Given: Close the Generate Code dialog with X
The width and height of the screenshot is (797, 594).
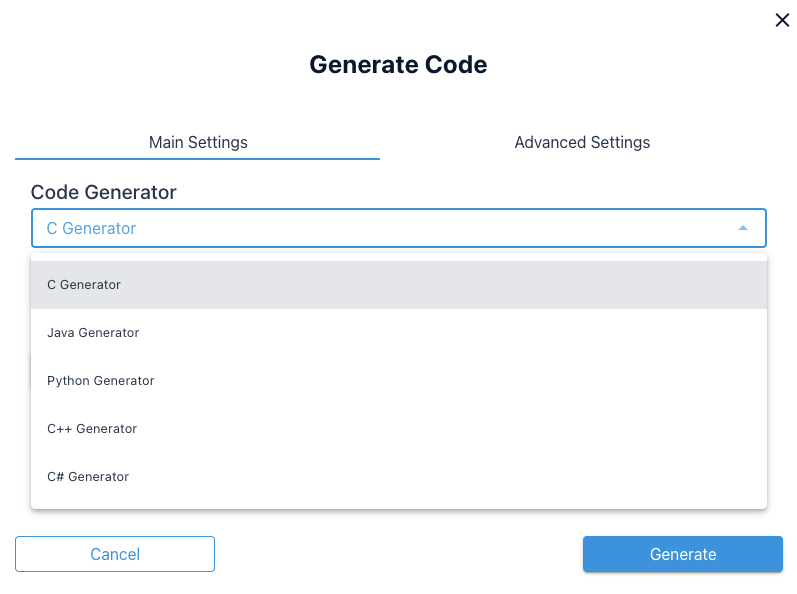Looking at the screenshot, I should [782, 20].
